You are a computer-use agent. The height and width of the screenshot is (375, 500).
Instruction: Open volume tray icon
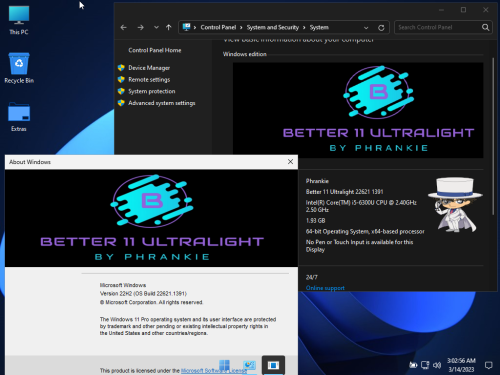[437, 365]
